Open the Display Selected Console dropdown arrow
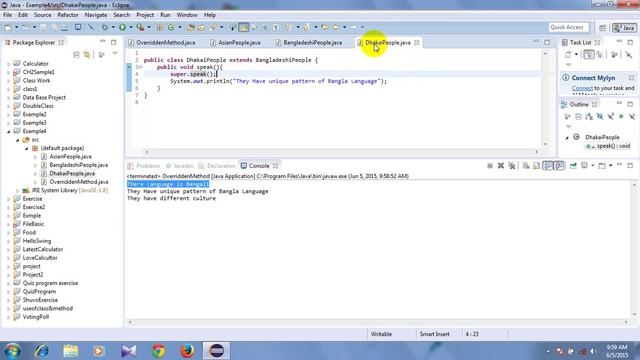 (592, 166)
